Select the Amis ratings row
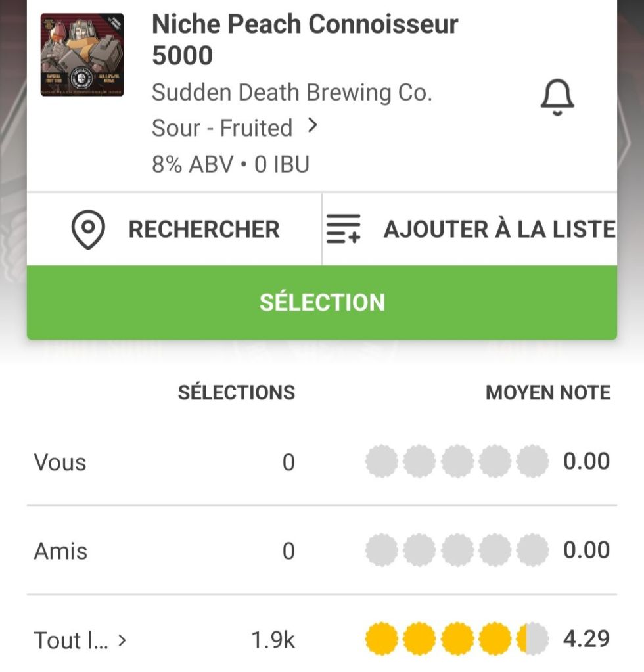This screenshot has height=672, width=644. [60, 550]
